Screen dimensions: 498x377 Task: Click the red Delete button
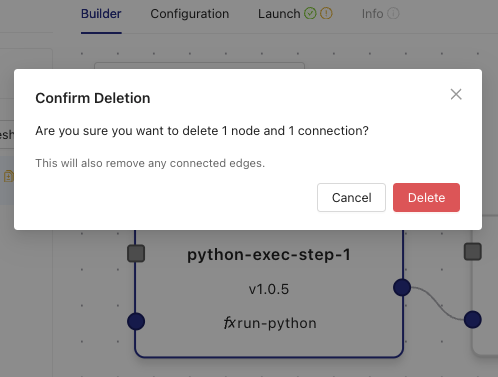pos(426,197)
